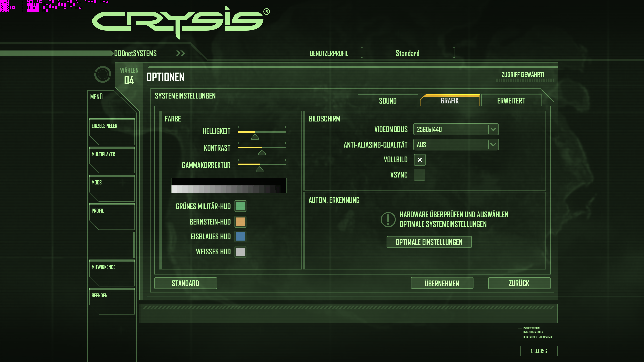The image size is (644, 362).
Task: Click the exclamation warning icon under auto detection
Action: [x=388, y=219]
